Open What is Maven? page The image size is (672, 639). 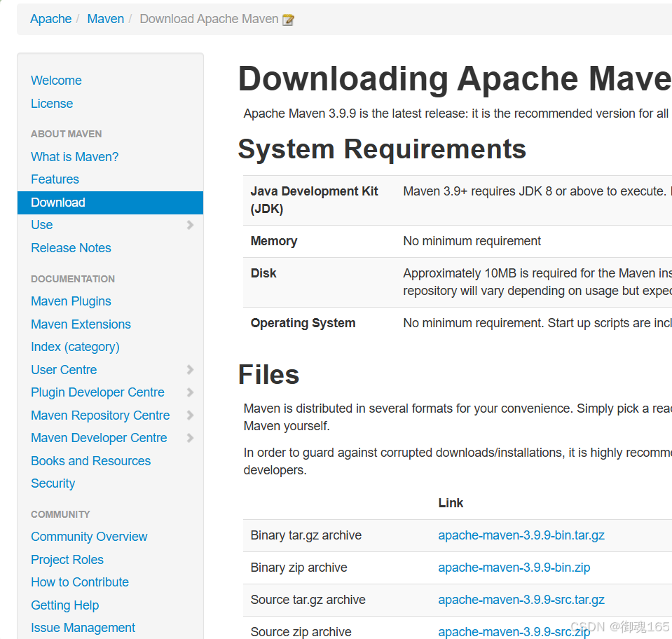(74, 157)
